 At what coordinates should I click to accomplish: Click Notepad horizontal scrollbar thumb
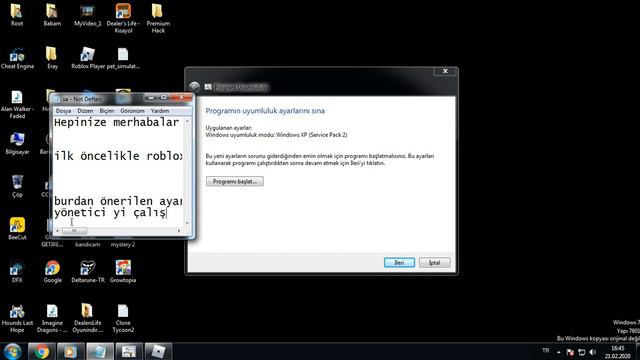click(74, 231)
